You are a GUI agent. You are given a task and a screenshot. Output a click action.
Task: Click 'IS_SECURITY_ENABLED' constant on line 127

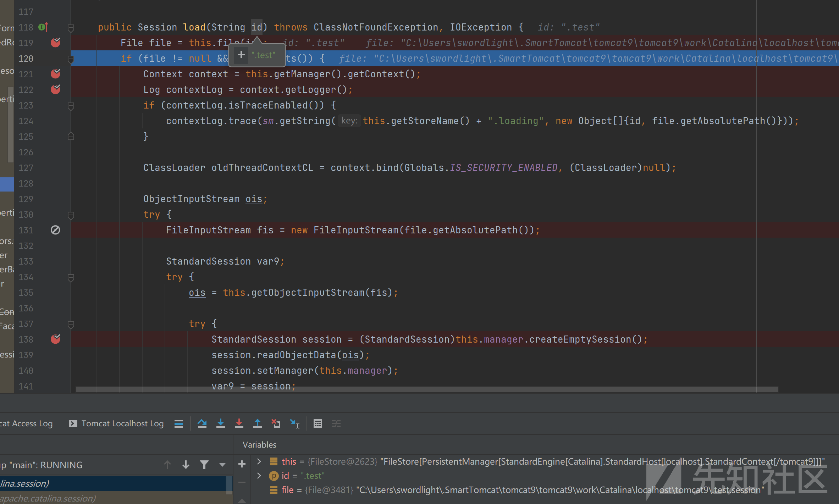coord(504,168)
